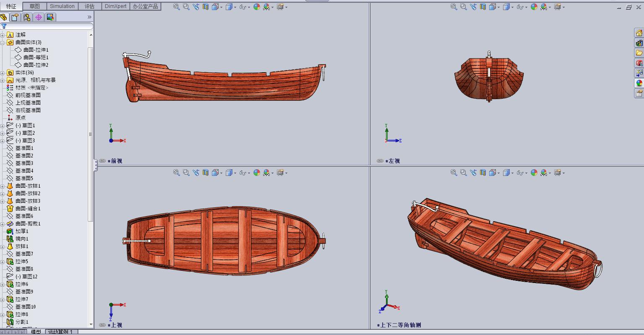Viewport: 644px width, 335px height.
Task: Click Edit Appearance in the 前视 viewport toolbar
Action: pos(257,7)
